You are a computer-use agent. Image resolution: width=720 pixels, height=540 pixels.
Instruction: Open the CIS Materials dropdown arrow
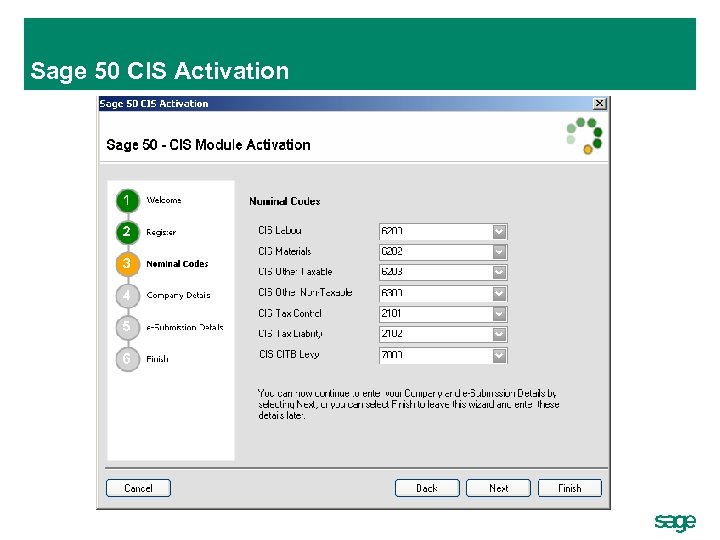coord(499,252)
